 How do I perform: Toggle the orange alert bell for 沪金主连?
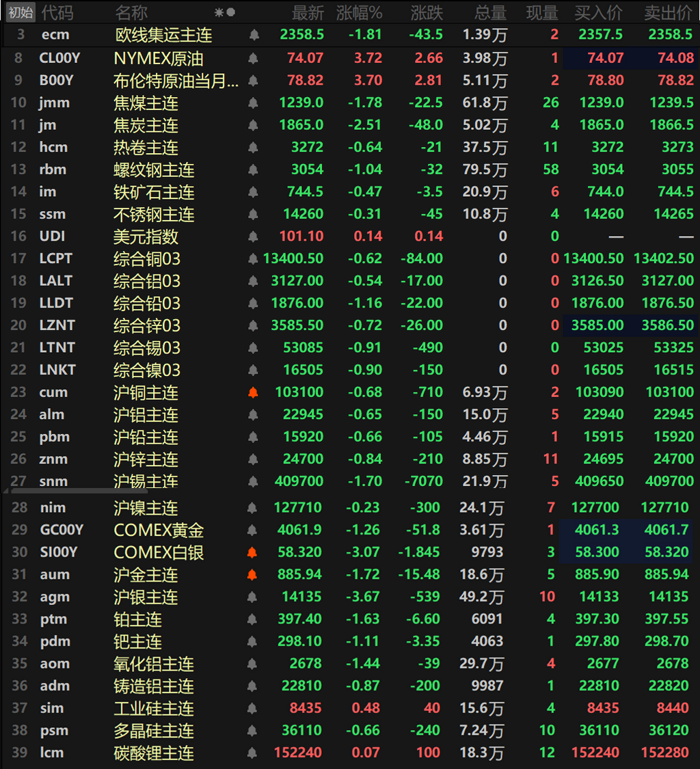(x=252, y=574)
